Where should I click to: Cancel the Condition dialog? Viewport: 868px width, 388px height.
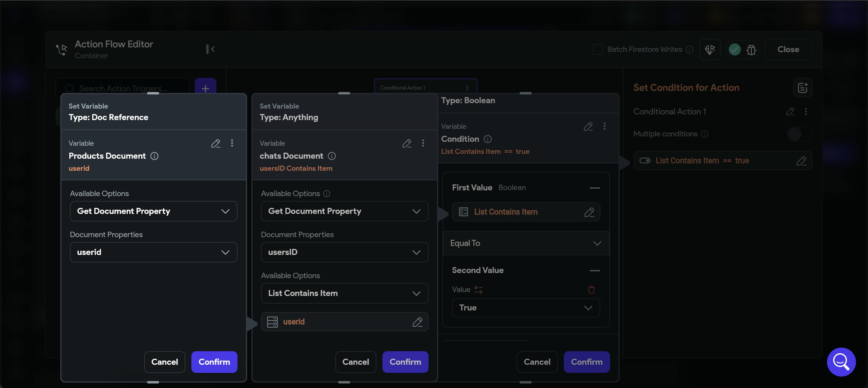537,362
